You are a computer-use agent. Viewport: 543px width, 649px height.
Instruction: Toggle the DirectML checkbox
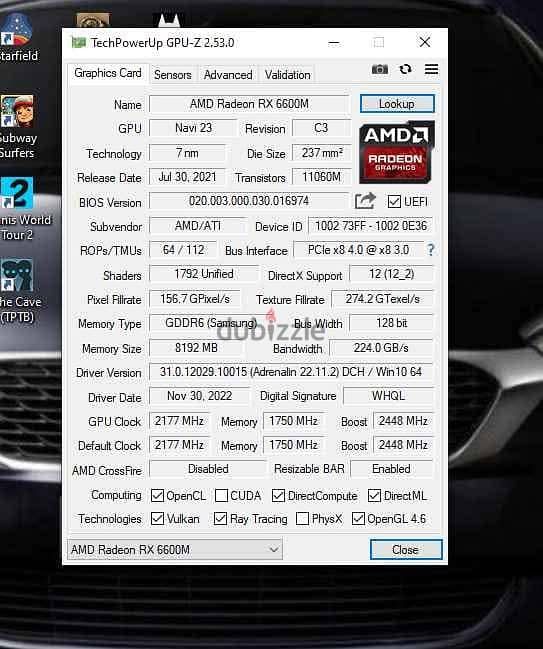click(374, 495)
